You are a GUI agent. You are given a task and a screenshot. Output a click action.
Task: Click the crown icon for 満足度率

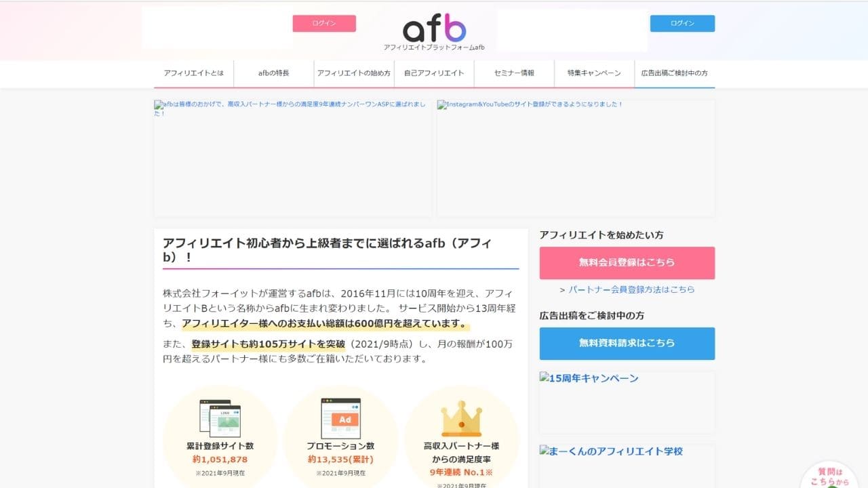[x=461, y=418]
